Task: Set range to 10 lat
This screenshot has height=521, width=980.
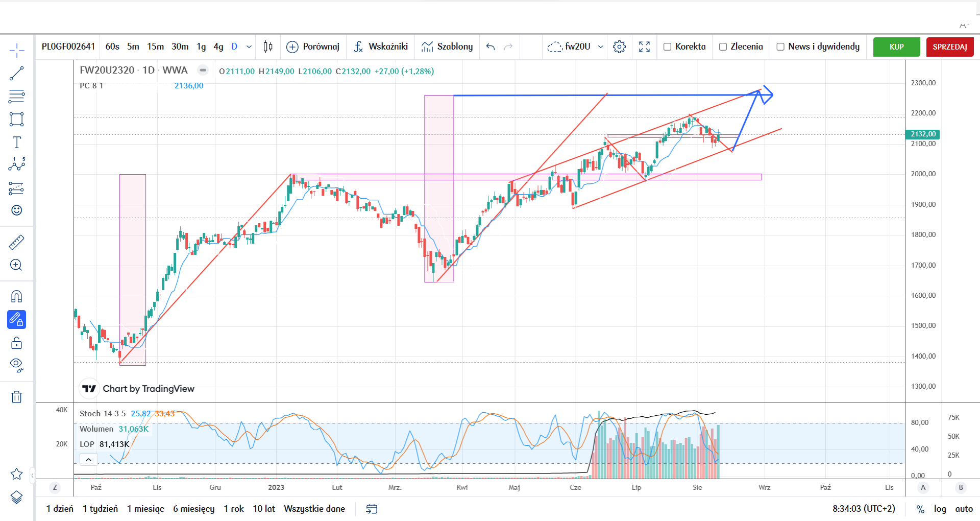Action: click(264, 509)
